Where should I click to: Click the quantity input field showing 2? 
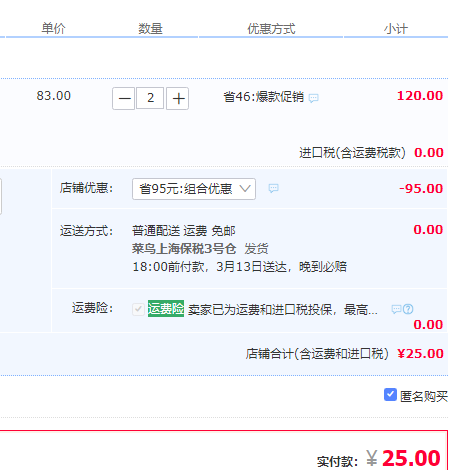[x=150, y=98]
